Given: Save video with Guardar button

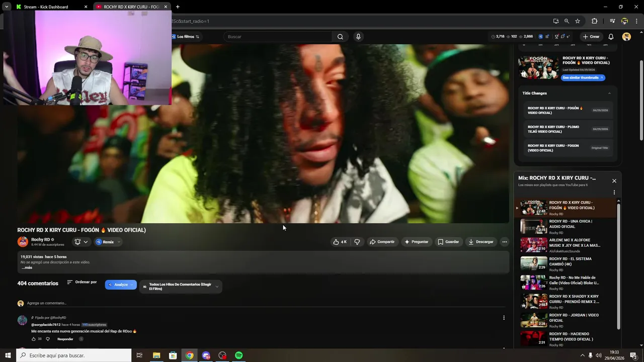Looking at the screenshot, I should (448, 242).
